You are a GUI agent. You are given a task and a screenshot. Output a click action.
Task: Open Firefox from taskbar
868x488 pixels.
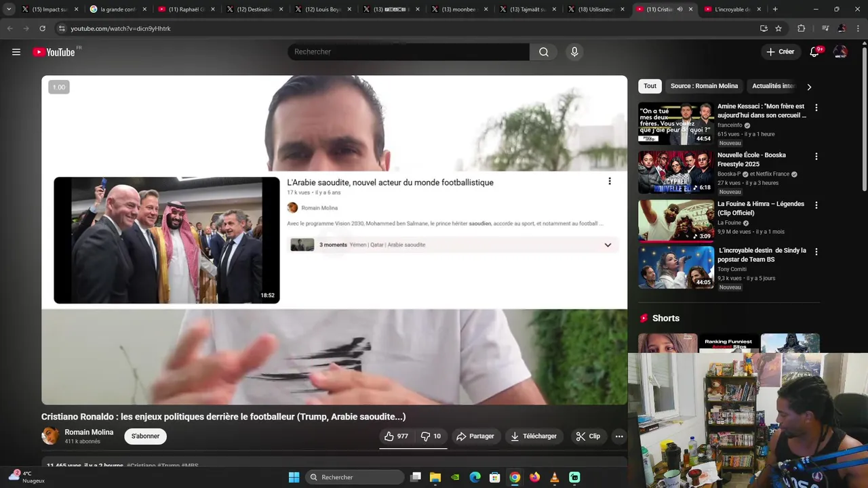pos(535,477)
